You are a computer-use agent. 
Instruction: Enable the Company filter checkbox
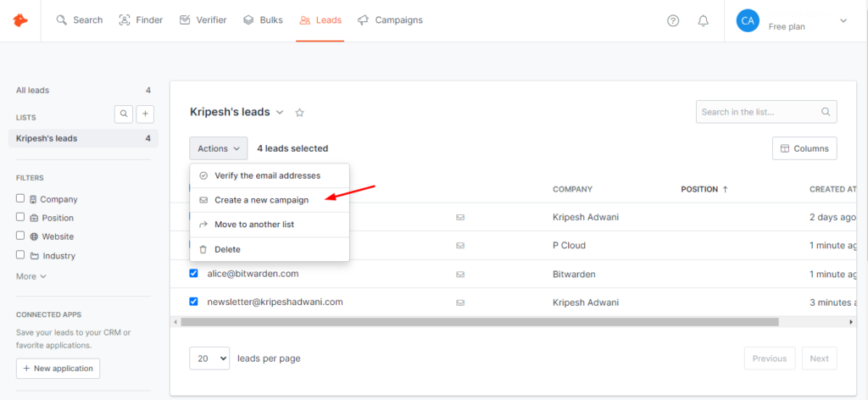(20, 199)
